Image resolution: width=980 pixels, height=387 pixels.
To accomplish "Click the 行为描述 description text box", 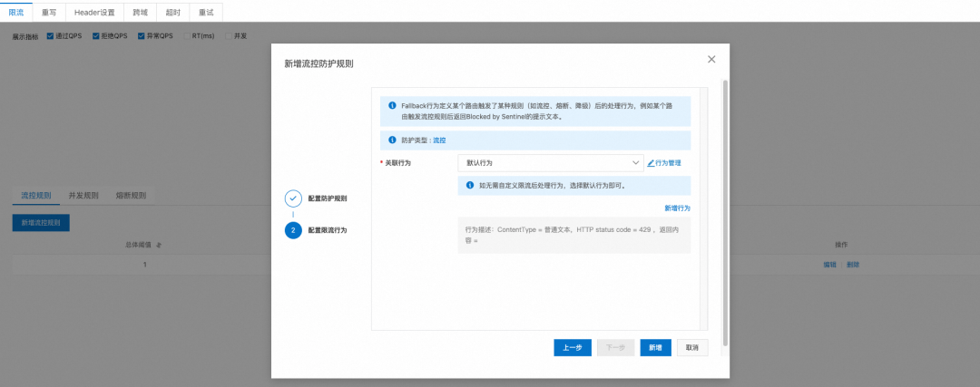I will click(573, 236).
